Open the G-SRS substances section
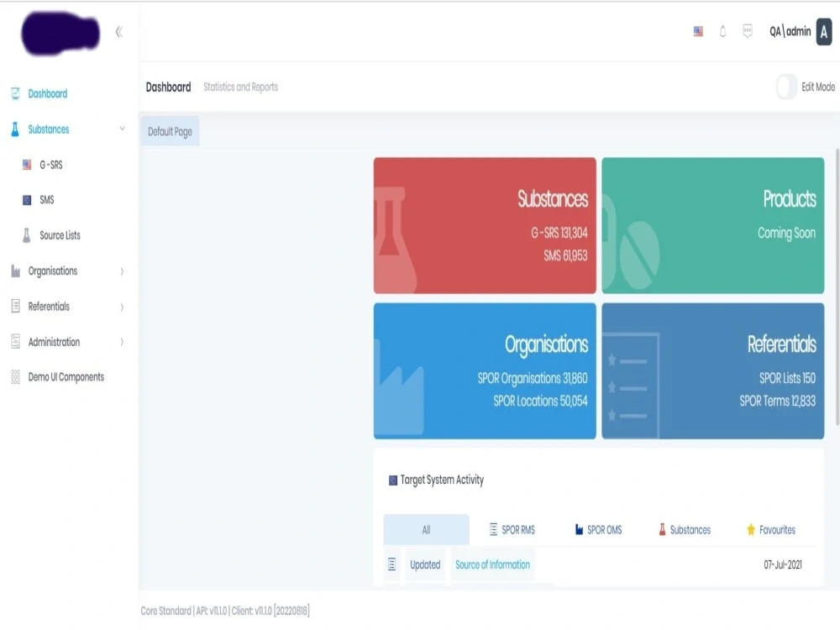 click(x=52, y=165)
